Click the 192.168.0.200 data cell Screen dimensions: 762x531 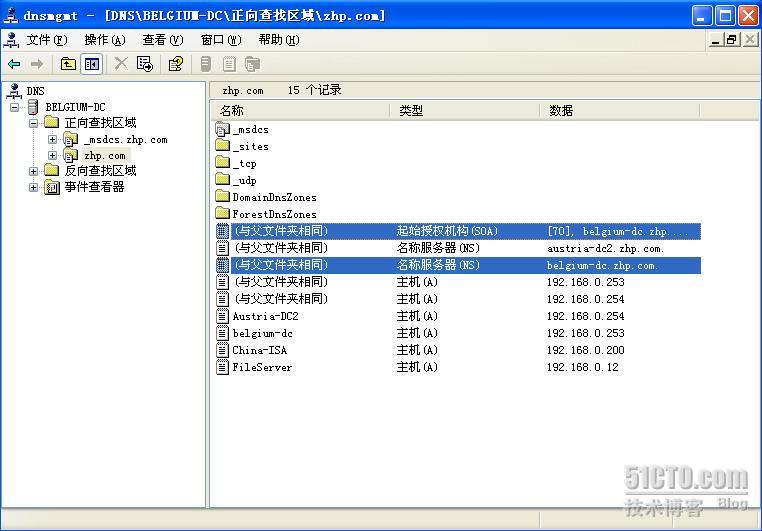pyautogui.click(x=586, y=350)
